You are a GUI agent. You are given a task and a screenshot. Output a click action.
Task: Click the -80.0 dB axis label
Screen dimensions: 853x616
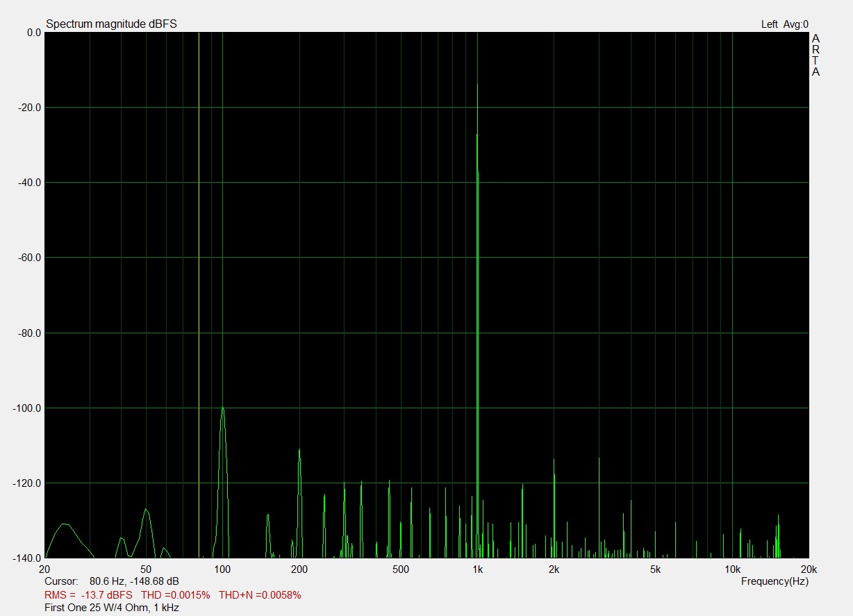pyautogui.click(x=28, y=333)
